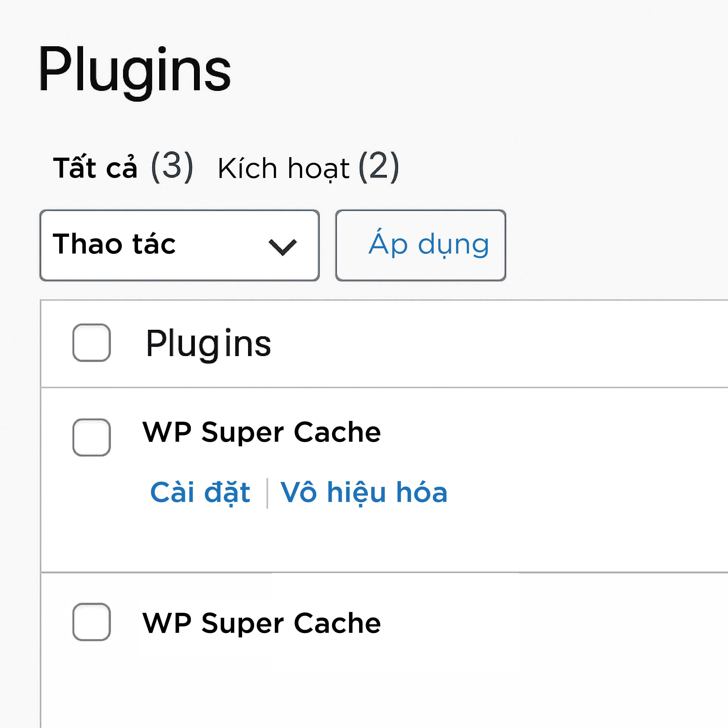Open the Thao tác bulk actions dropdown
Viewport: 728px width, 728px height.
pos(179,245)
